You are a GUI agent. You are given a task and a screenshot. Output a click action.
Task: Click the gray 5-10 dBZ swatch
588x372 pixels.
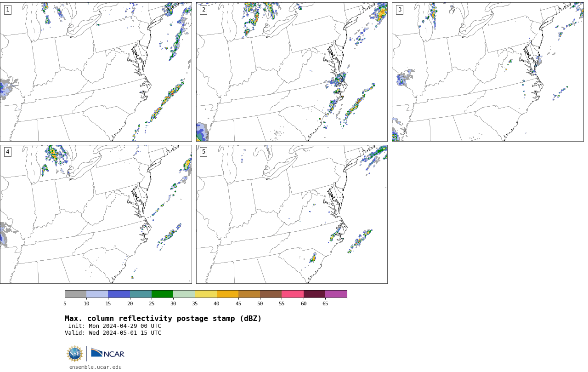[75, 294]
